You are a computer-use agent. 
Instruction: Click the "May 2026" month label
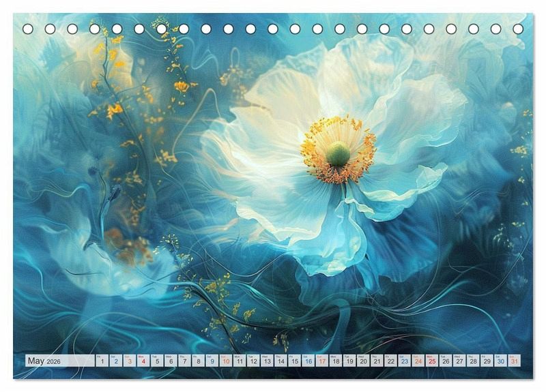click(x=44, y=361)
